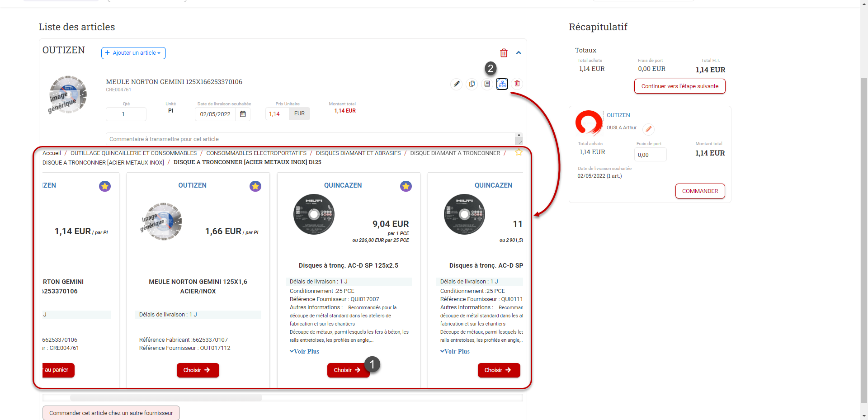Viewport: 868px width, 420px height.
Task: Click the au panier button on the partially visible card
Action: (x=58, y=370)
